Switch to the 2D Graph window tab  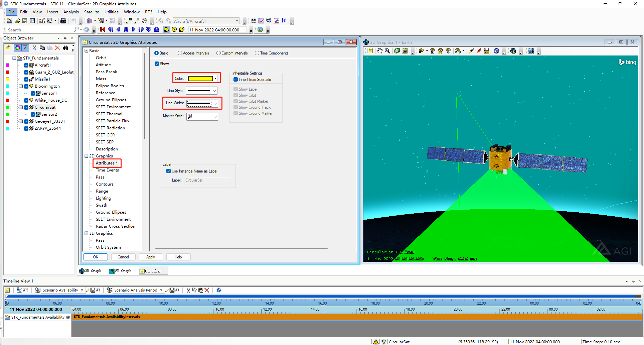point(123,271)
